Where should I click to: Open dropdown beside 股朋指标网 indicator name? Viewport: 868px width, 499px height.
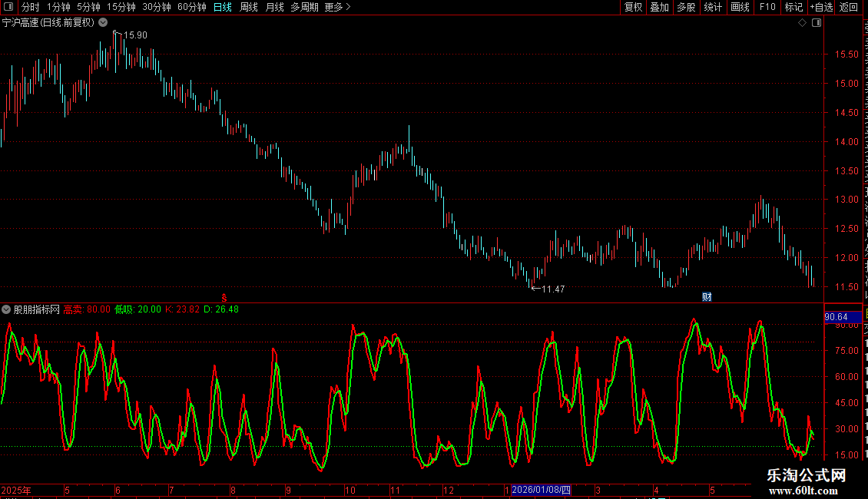click(x=6, y=309)
